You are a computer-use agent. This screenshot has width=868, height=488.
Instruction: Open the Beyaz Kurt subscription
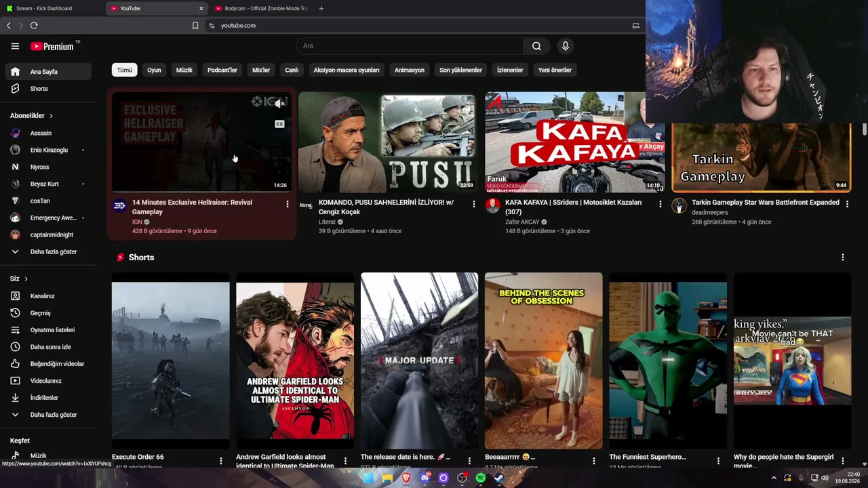coord(47,184)
